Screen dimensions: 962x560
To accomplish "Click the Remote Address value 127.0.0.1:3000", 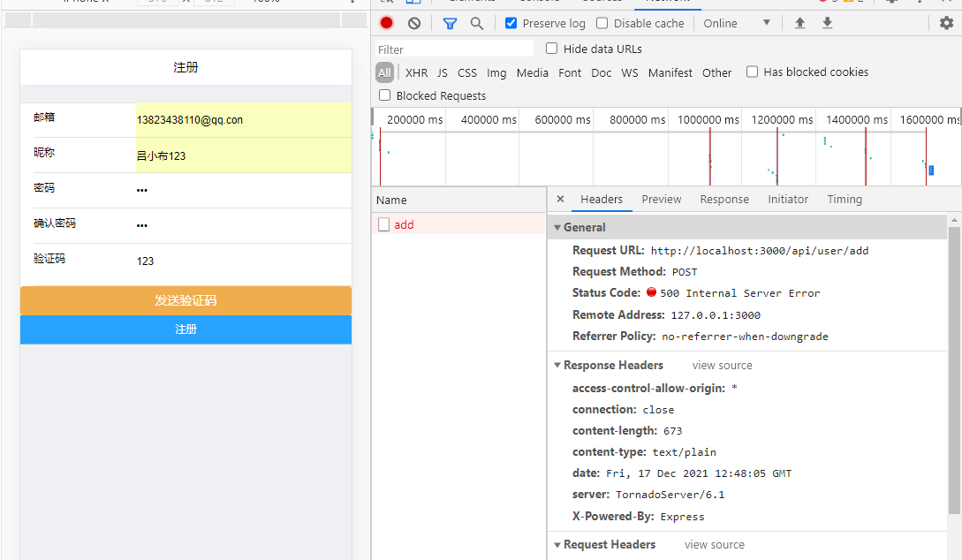I will pyautogui.click(x=716, y=315).
